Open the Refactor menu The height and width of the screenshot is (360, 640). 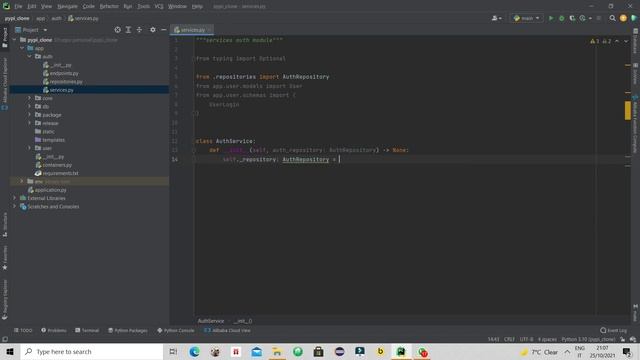tap(109, 7)
